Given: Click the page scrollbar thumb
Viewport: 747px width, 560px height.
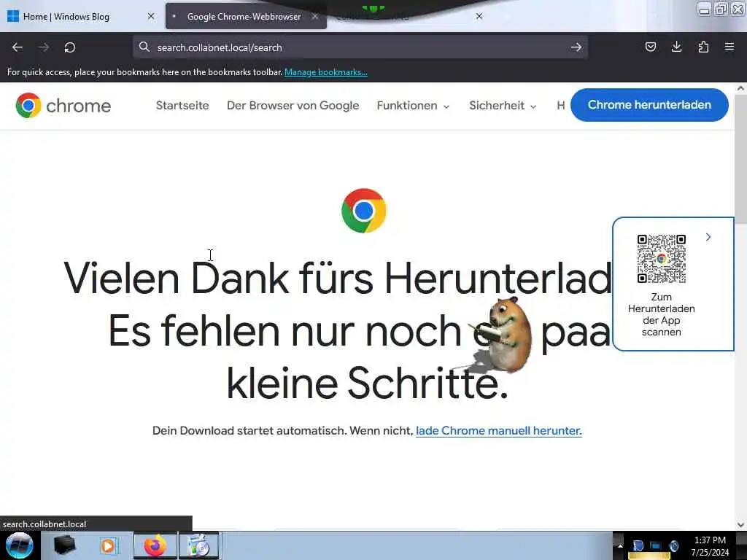Looking at the screenshot, I should coord(740,158).
